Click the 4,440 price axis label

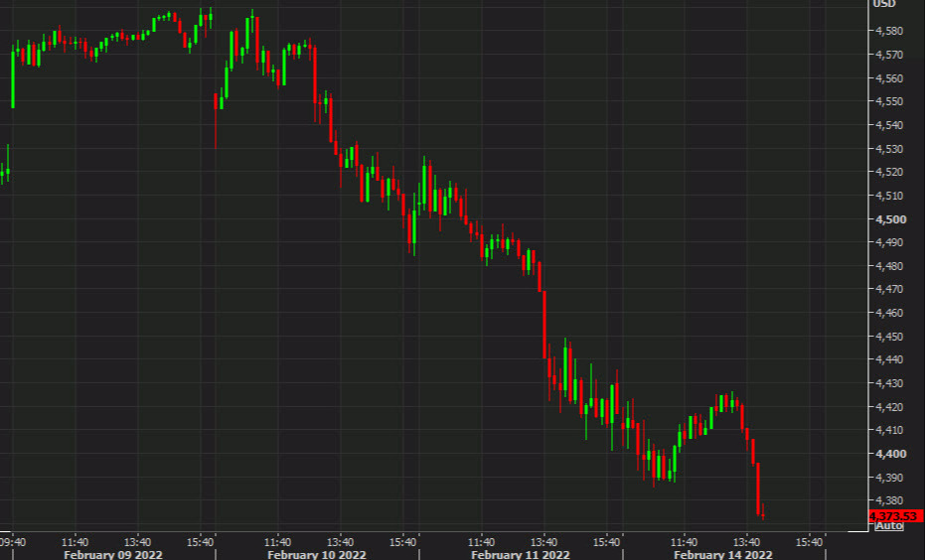click(x=889, y=359)
